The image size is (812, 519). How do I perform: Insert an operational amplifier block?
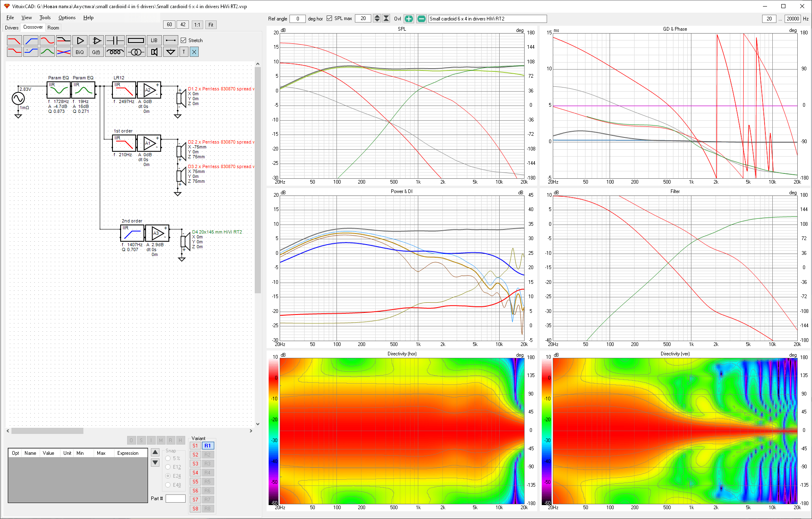(x=96, y=40)
